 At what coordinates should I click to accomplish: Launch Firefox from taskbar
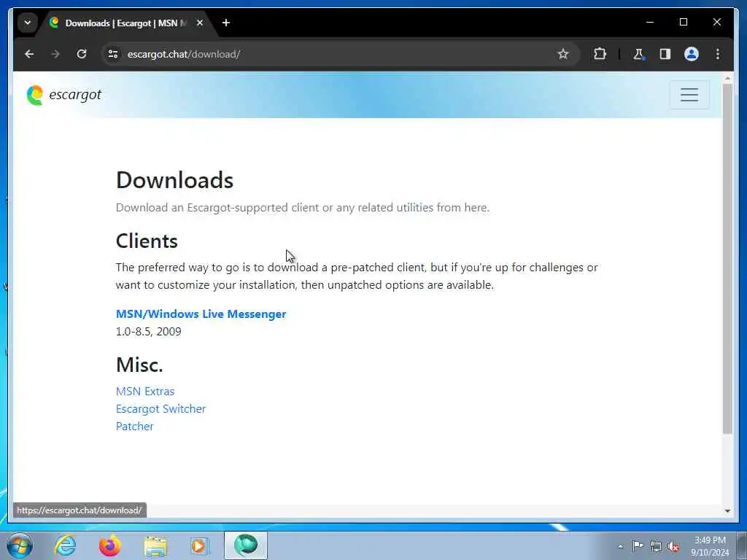pos(109,545)
